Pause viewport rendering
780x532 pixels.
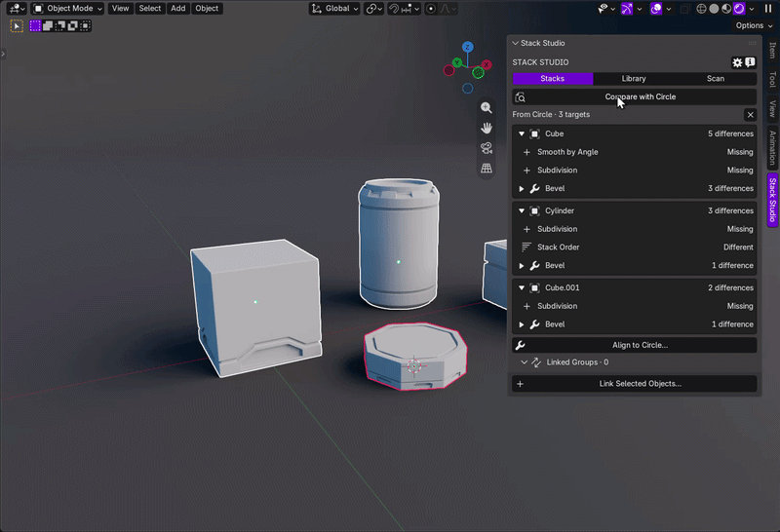tap(768, 9)
